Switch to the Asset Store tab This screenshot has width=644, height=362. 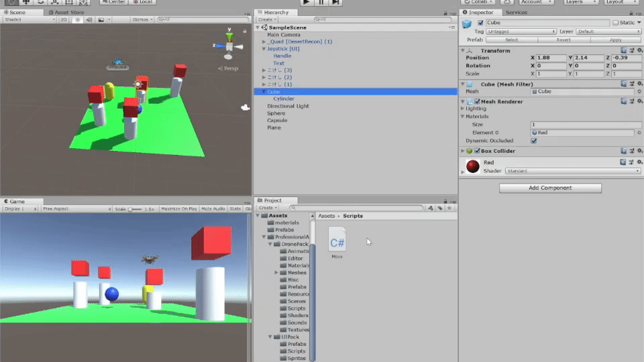(68, 12)
